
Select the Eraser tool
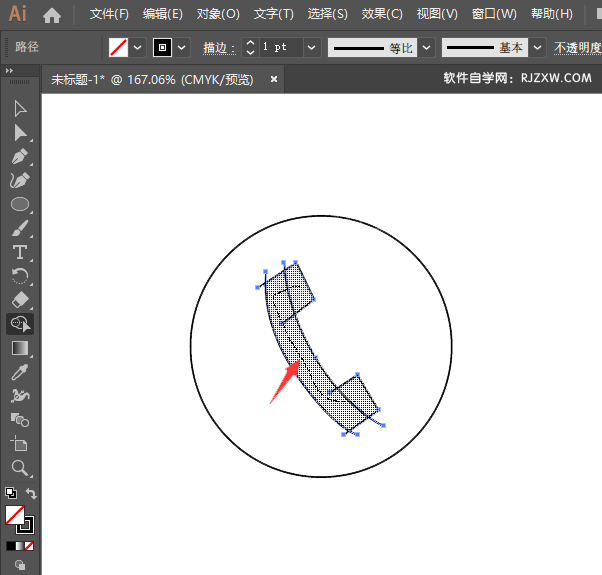point(19,300)
